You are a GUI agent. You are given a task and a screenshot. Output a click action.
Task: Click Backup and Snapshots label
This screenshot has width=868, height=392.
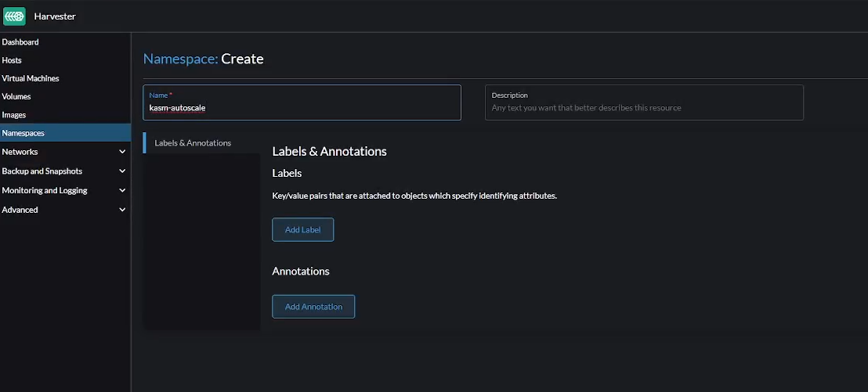point(42,171)
